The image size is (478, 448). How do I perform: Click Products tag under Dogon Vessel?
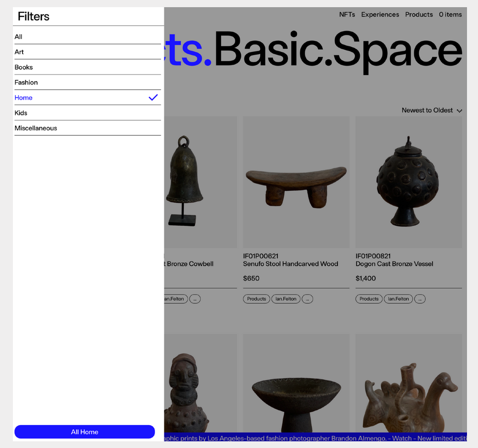tap(369, 299)
